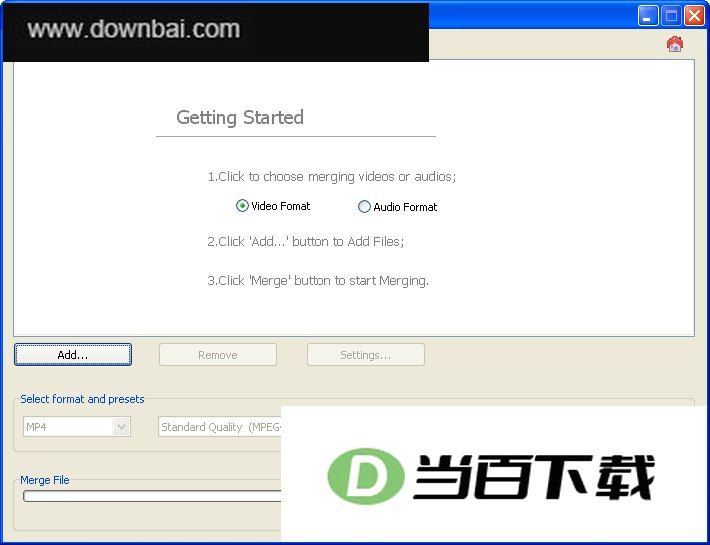Click the Merge File progress bar

tap(152, 496)
